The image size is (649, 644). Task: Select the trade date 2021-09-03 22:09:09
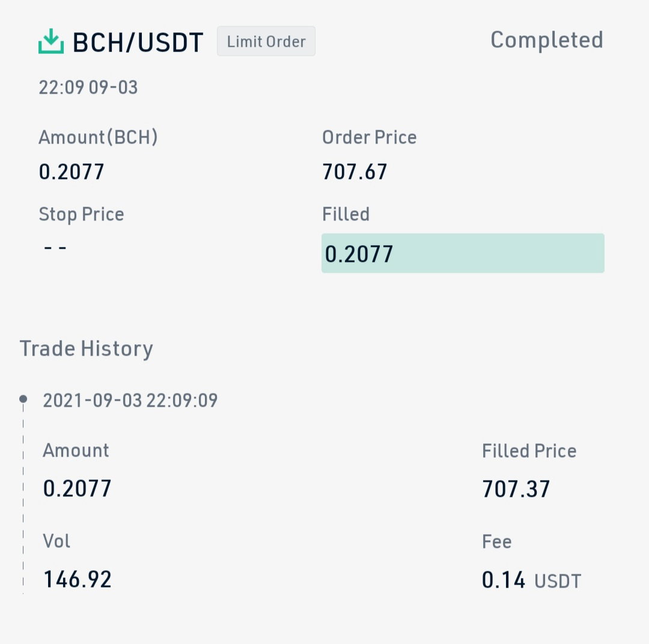[x=130, y=400]
